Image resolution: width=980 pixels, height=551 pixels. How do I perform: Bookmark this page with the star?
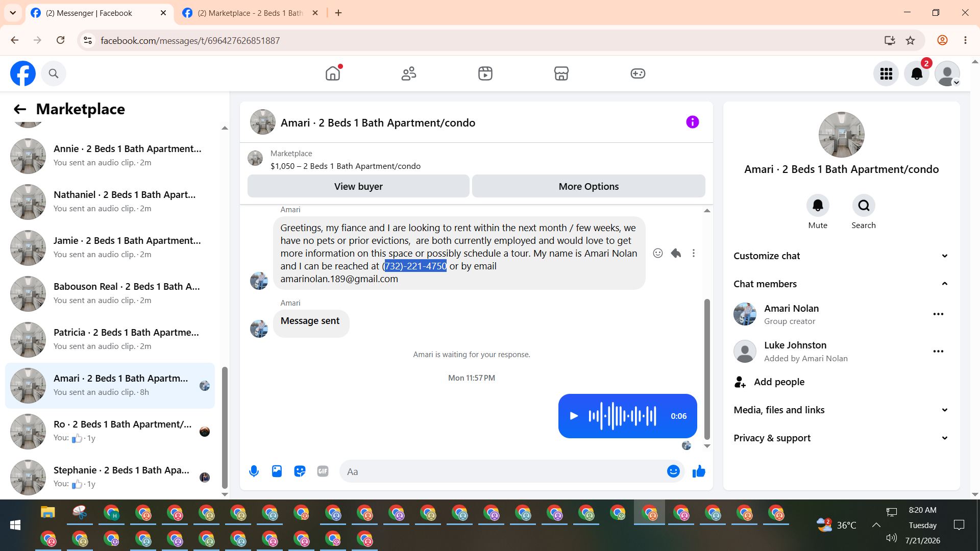pos(910,40)
